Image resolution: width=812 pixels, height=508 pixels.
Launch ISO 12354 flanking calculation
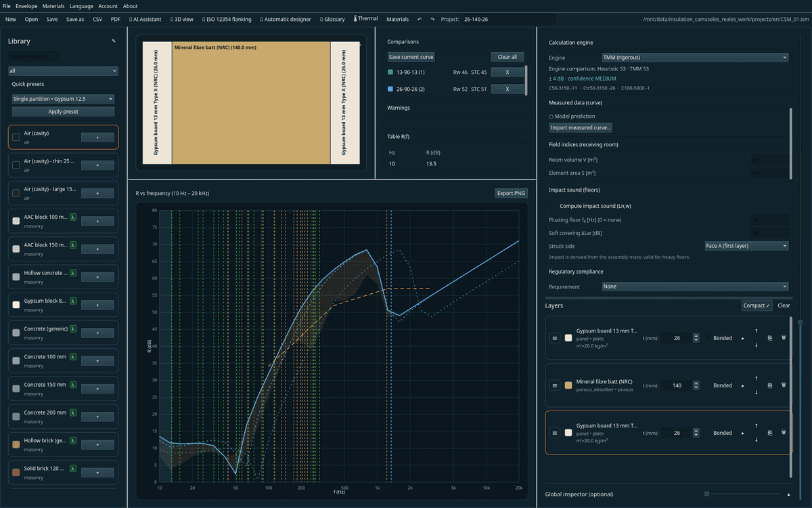(x=227, y=19)
